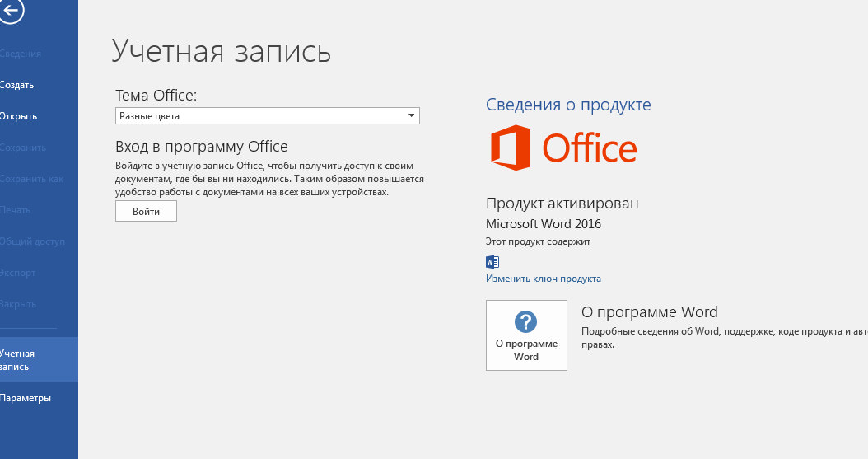The height and width of the screenshot is (459, 868).
Task: Click the small Word icon under product contents
Action: [x=492, y=262]
